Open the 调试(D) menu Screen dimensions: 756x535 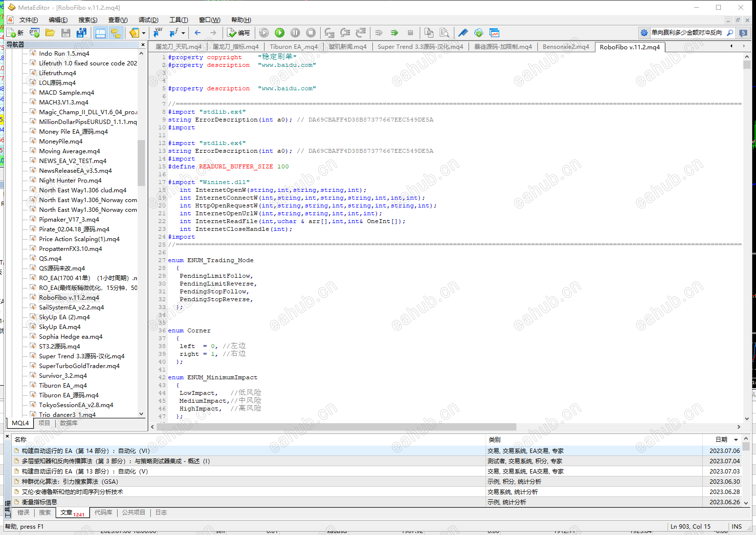tap(148, 20)
